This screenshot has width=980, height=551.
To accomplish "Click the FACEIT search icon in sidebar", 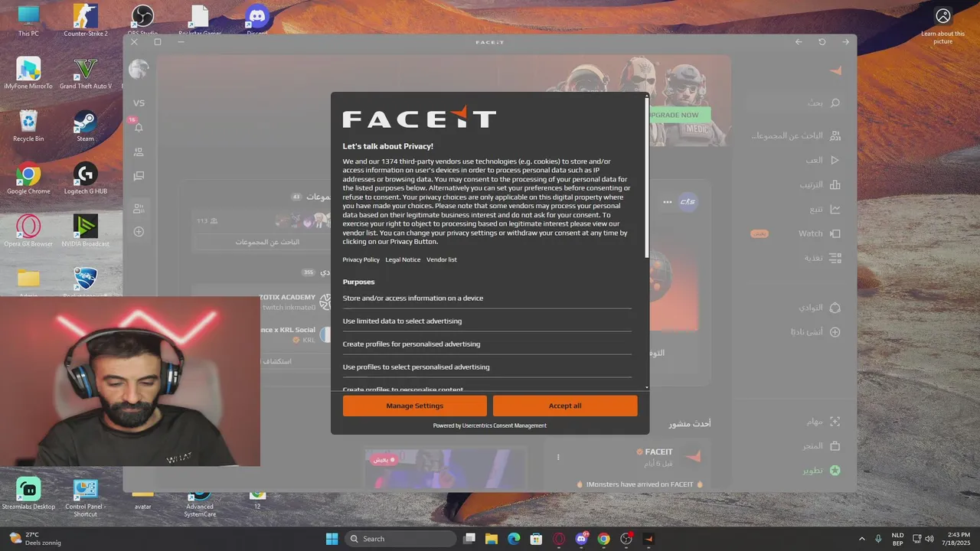I will pyautogui.click(x=835, y=103).
